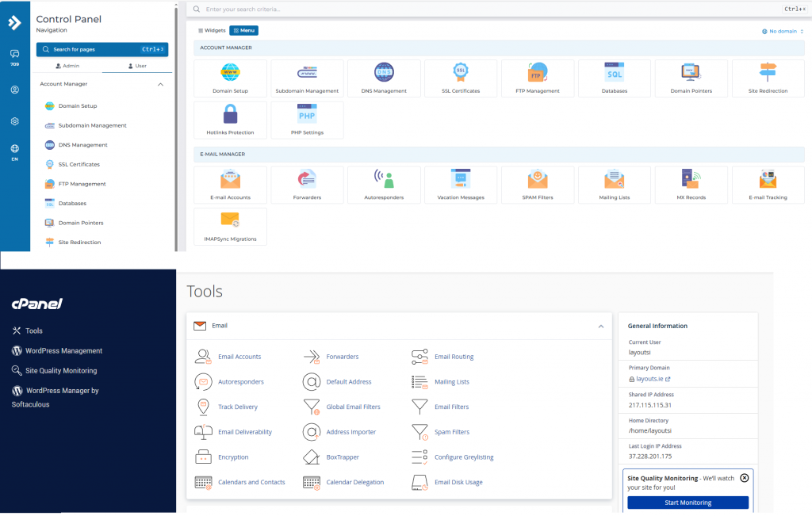Click the IMAPSync Migrations icon
Screen dimensions: 812x516
tap(230, 226)
